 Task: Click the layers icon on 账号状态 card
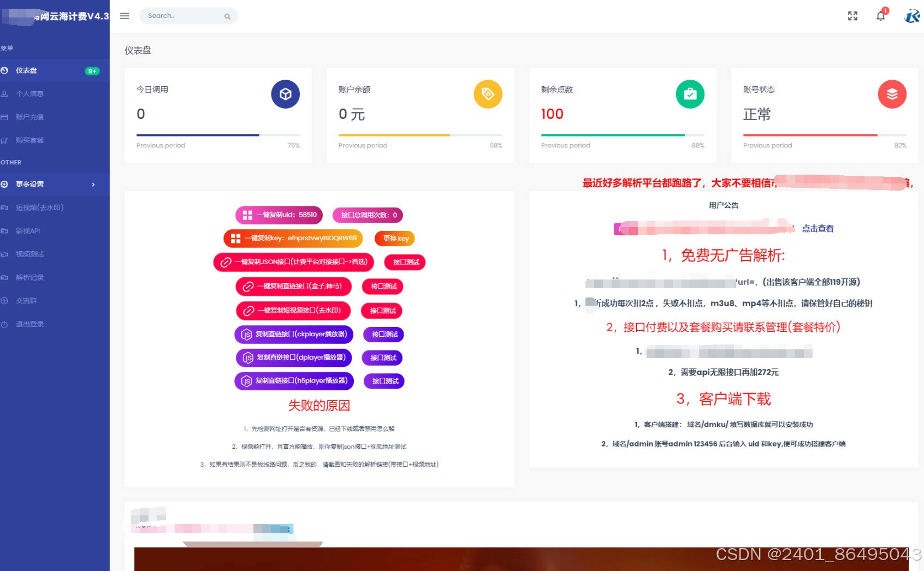(x=892, y=94)
